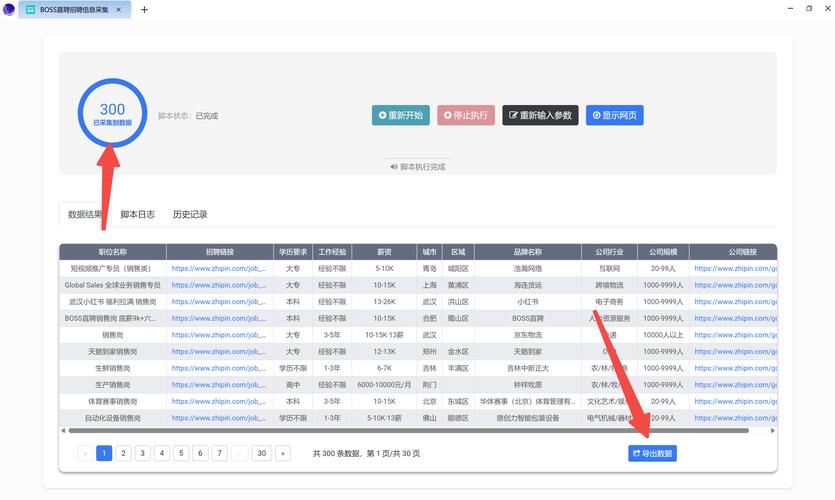Export data with 导出数据 button

[x=652, y=453]
